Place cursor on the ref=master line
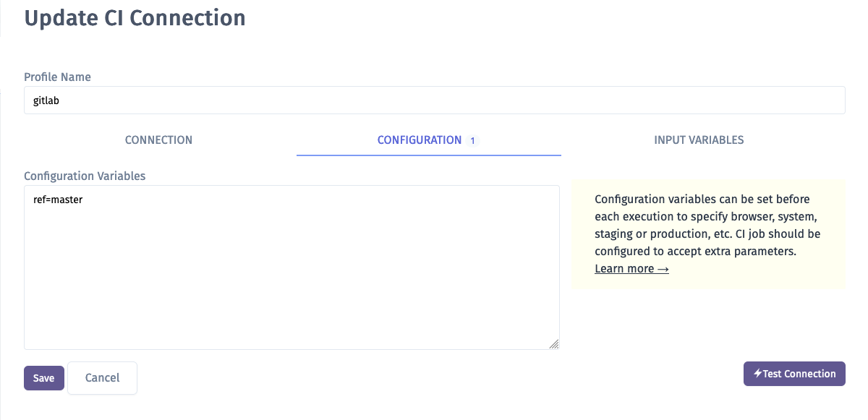Screen dimensions: 868x420 58,200
